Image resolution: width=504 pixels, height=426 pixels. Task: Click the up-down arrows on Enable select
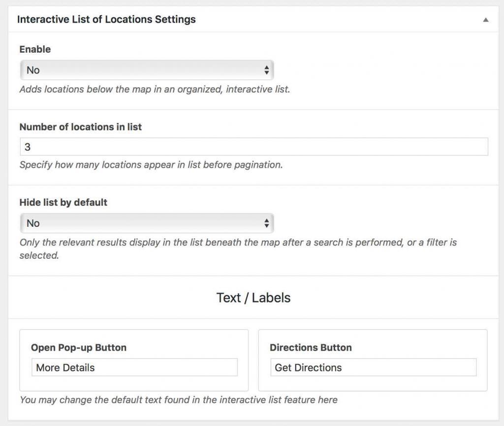point(266,70)
